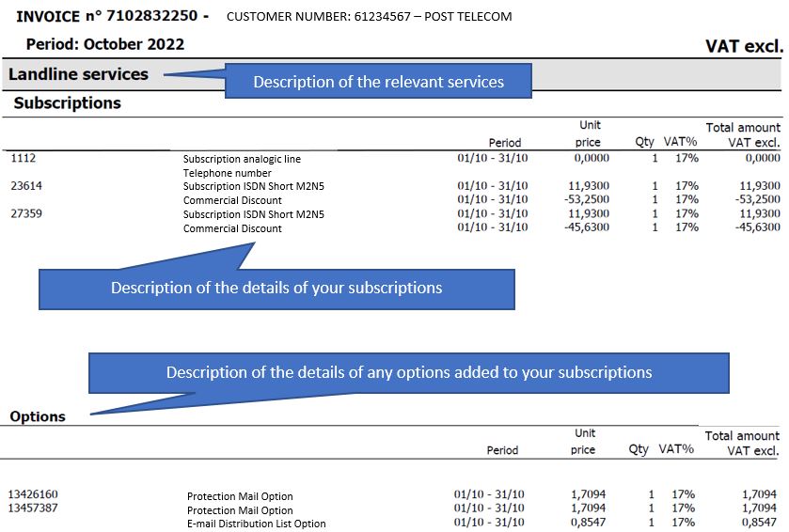The height and width of the screenshot is (532, 789).
Task: Select the Subscriptions section heading
Action: coord(68,103)
